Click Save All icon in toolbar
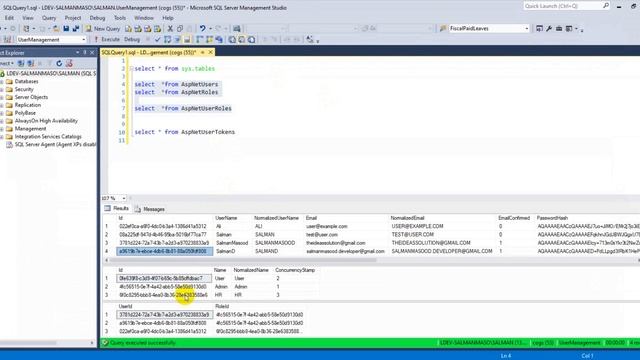Image resolution: width=640 pixels, height=360 pixels. coord(76,29)
